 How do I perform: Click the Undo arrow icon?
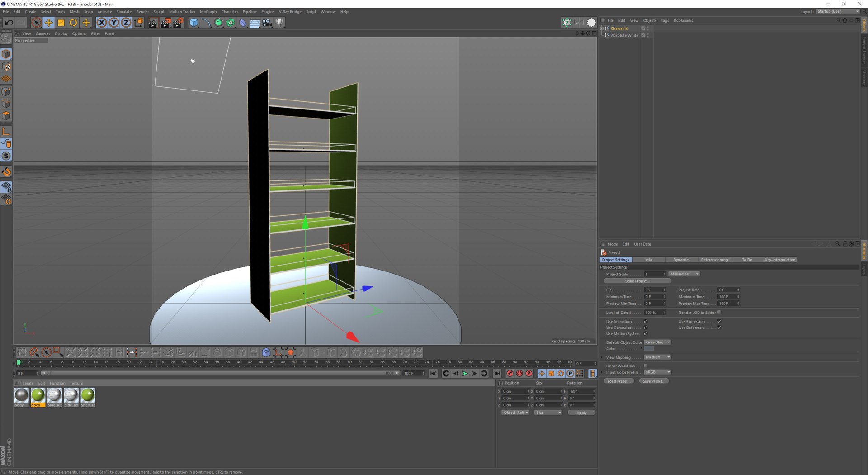tap(9, 23)
